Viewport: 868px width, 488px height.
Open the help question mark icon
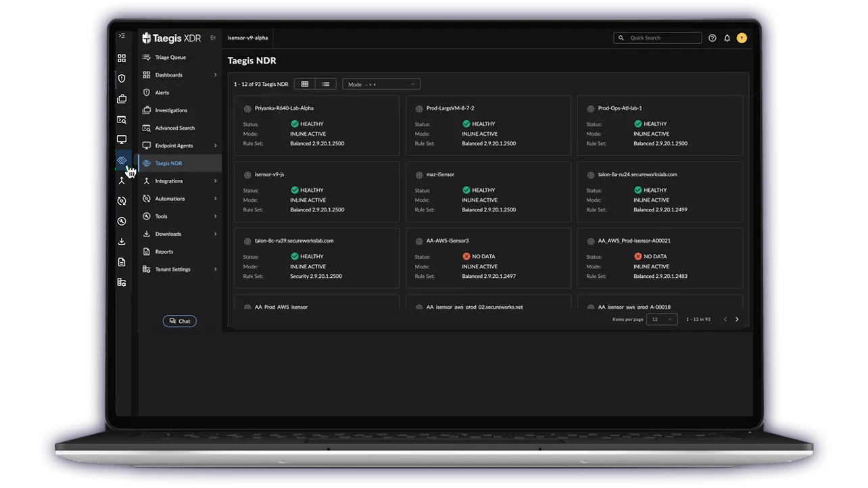(x=712, y=38)
